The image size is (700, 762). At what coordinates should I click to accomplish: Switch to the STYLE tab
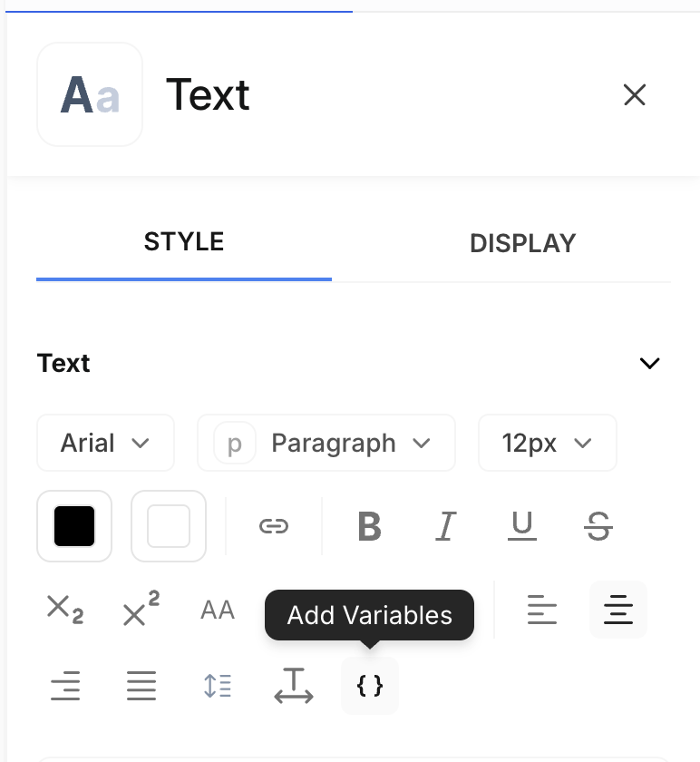[184, 242]
